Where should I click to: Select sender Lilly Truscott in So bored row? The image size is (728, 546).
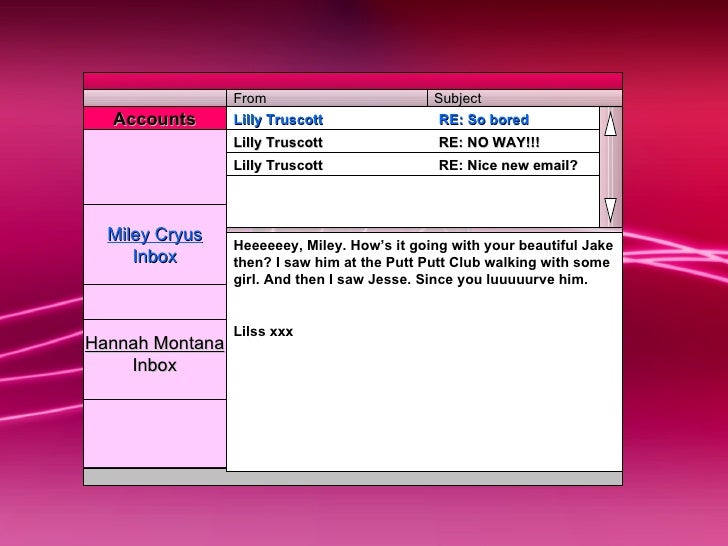pos(278,120)
